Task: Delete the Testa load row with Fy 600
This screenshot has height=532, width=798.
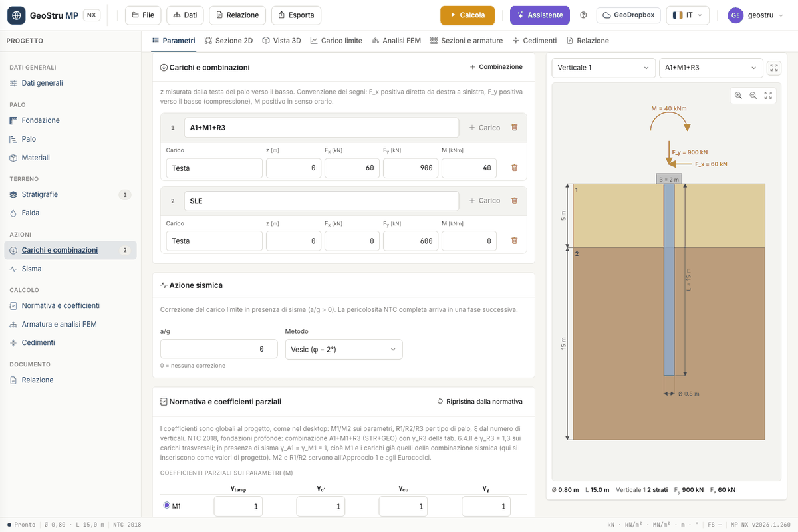Action: pos(514,241)
